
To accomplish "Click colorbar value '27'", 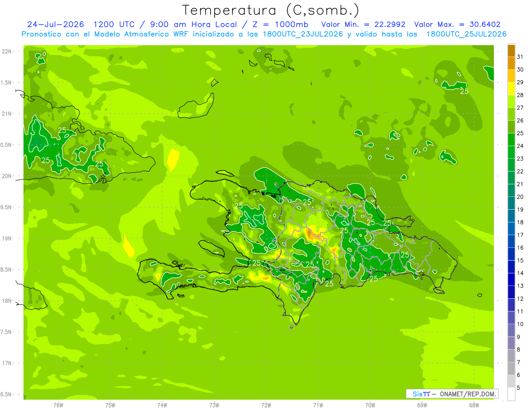I will coord(520,108).
